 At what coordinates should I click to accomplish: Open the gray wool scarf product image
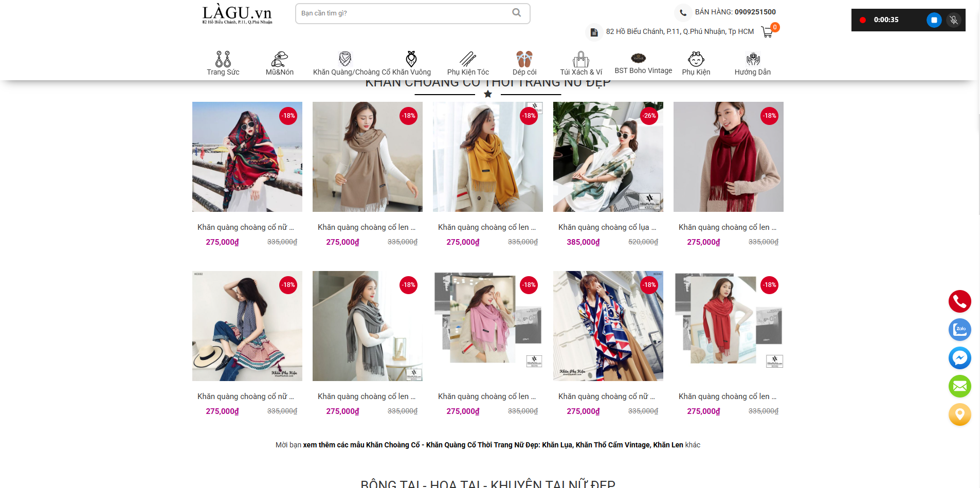pos(368,326)
